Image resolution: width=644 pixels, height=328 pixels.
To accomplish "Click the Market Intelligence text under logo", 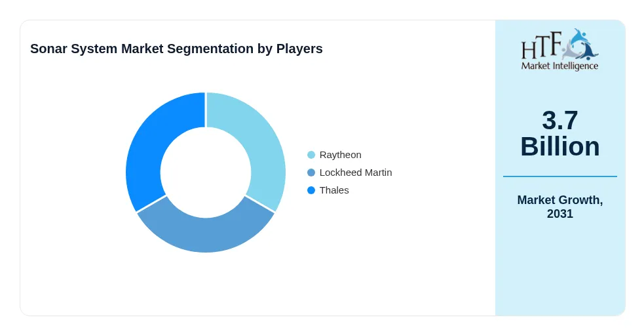I will pyautogui.click(x=559, y=66).
